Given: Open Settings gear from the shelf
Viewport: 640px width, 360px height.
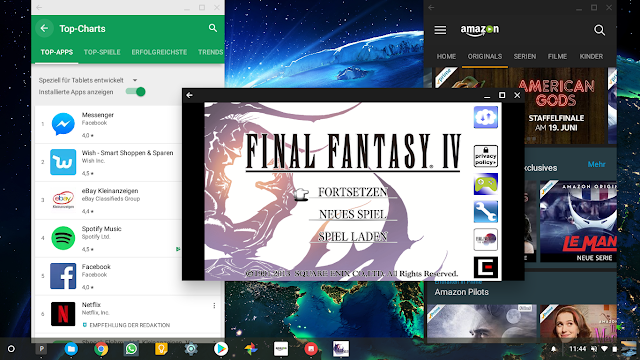Looking at the screenshot, I should [191, 349].
